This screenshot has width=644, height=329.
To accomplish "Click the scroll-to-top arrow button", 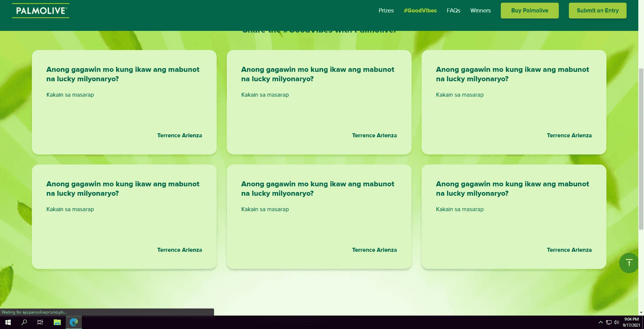I will click(629, 263).
